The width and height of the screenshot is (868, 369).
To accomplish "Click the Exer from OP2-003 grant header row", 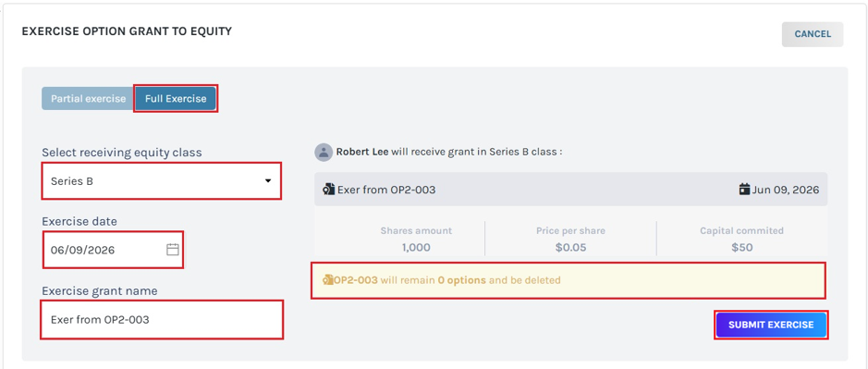I will 570,190.
